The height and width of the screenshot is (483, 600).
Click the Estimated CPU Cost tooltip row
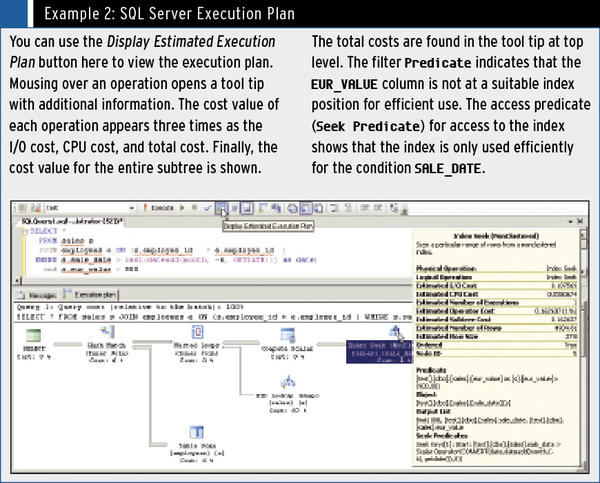pyautogui.click(x=496, y=294)
